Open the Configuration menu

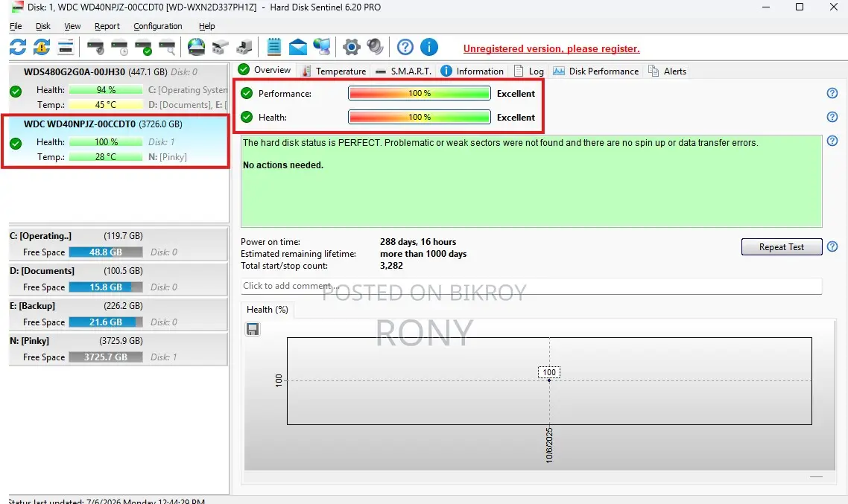pos(157,26)
